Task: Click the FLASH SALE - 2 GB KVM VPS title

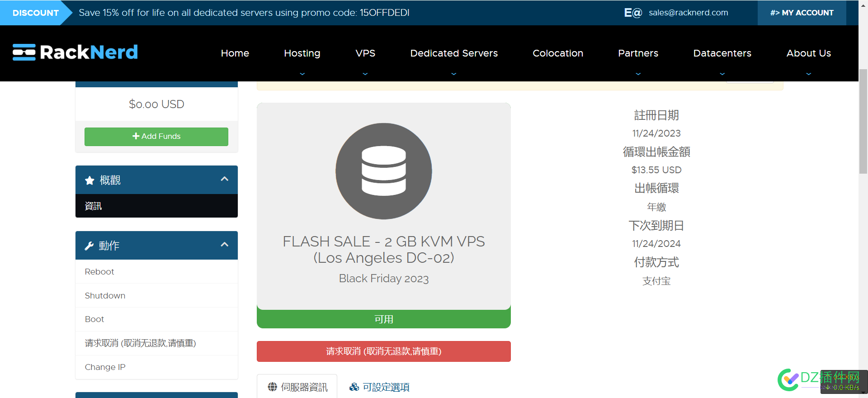Action: [384, 250]
